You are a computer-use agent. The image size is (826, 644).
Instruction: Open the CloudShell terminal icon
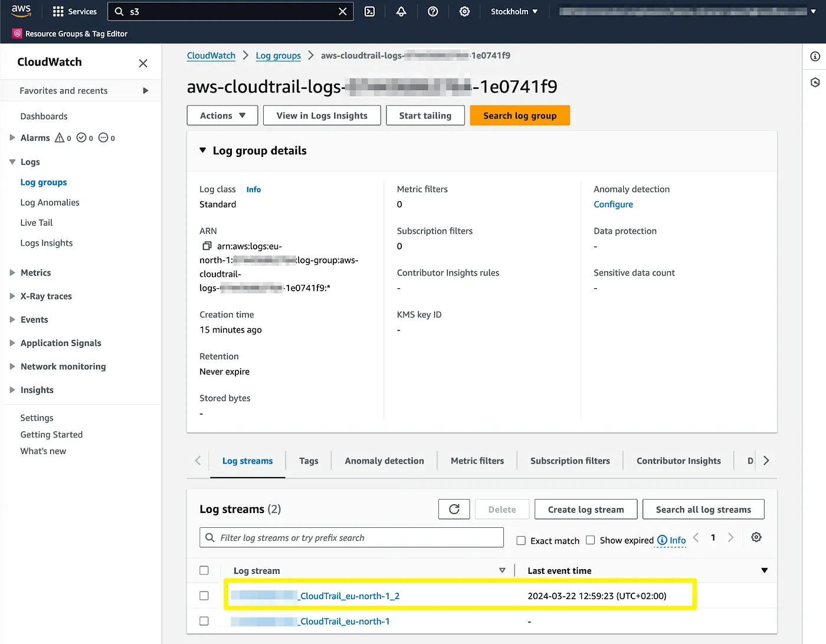point(370,12)
